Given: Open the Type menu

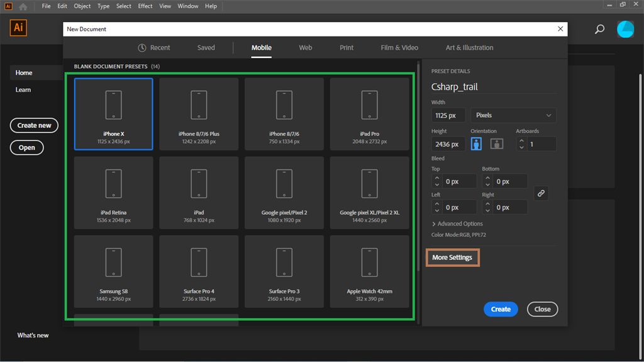Looking at the screenshot, I should pos(104,6).
